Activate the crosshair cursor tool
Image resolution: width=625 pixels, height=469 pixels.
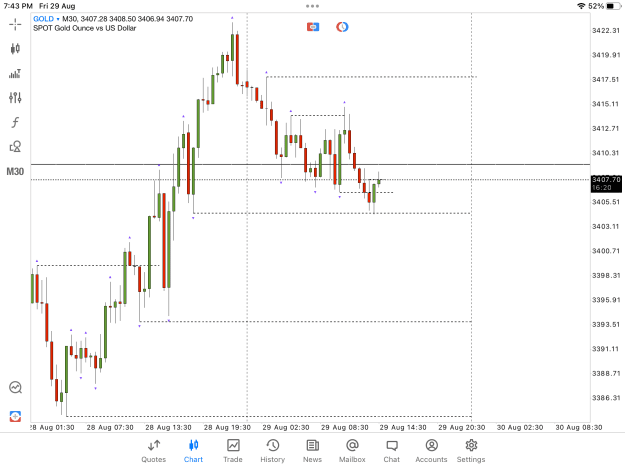[15, 24]
